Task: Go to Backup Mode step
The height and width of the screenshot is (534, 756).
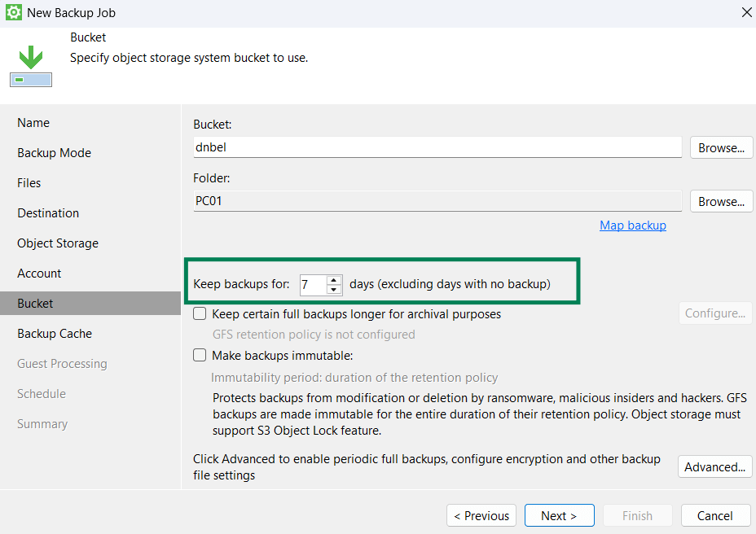Action: pos(54,153)
